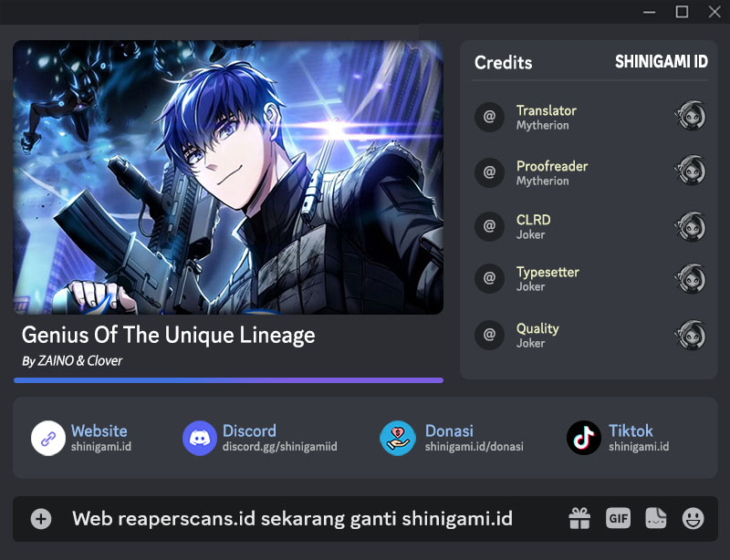Click the SHINIGAMI ID header label
This screenshot has width=730, height=560.
pos(661,61)
